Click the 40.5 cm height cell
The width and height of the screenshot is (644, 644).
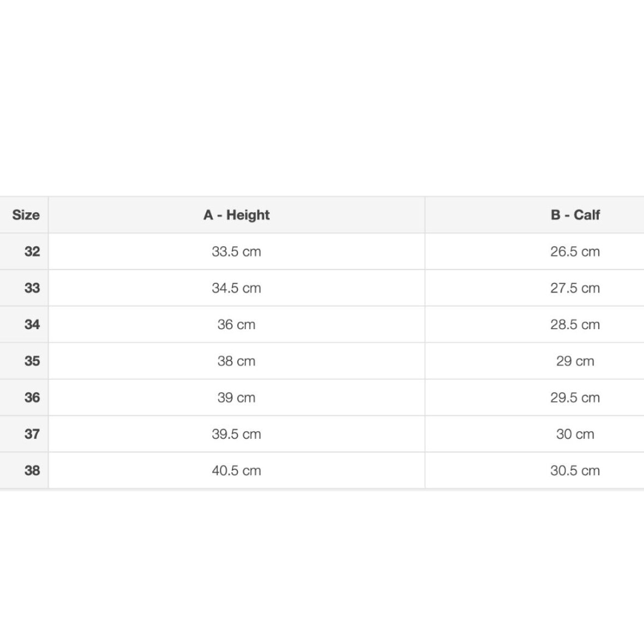coord(236,470)
